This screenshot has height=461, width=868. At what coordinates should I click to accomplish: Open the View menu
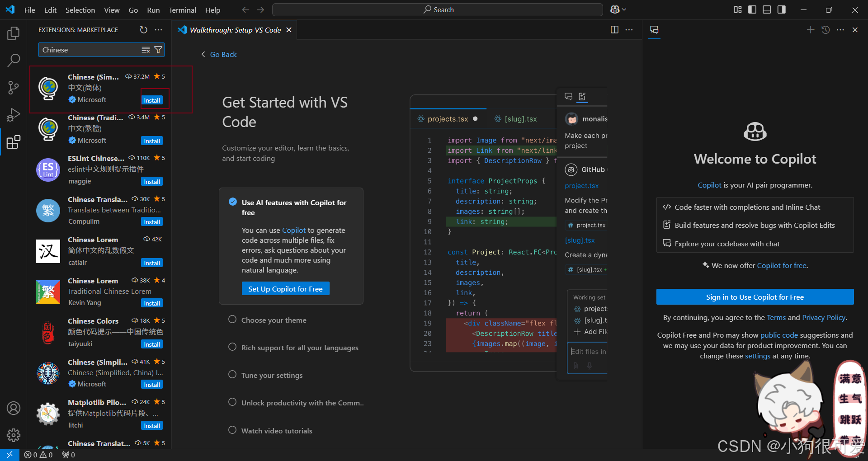click(x=112, y=10)
